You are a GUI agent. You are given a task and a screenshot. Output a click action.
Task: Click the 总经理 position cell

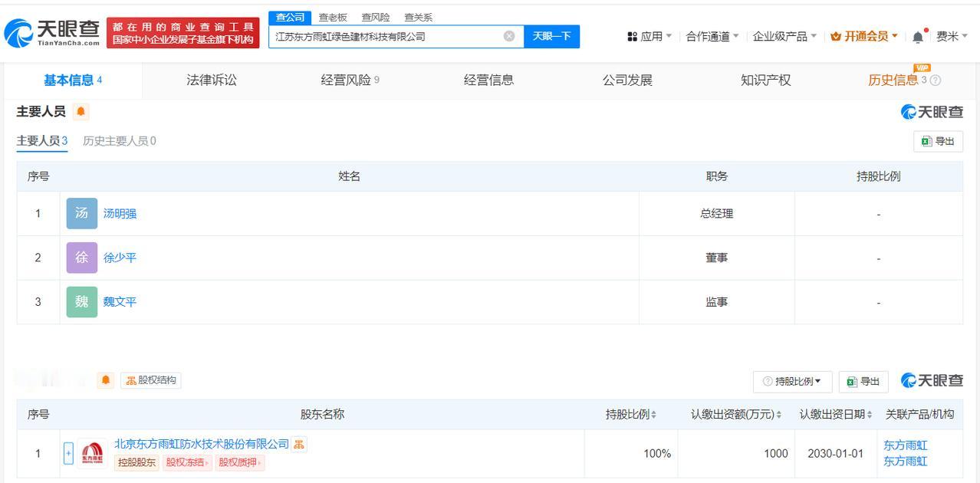coord(716,214)
